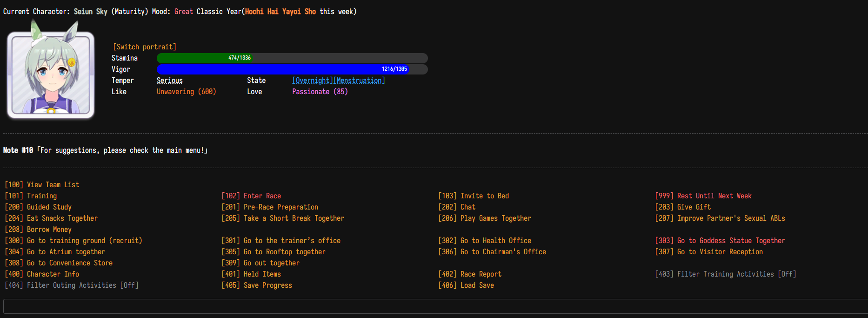Toggle Filter Training Activities [Off]

pos(726,274)
